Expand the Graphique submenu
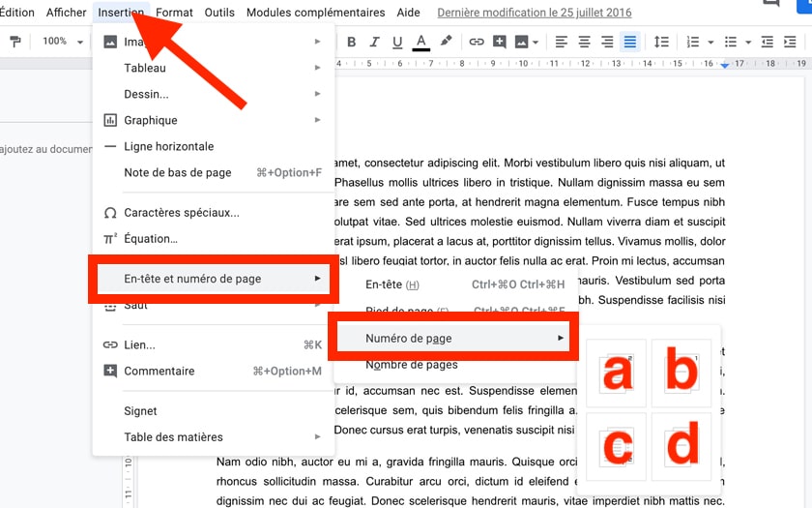812x508 pixels. tap(214, 120)
